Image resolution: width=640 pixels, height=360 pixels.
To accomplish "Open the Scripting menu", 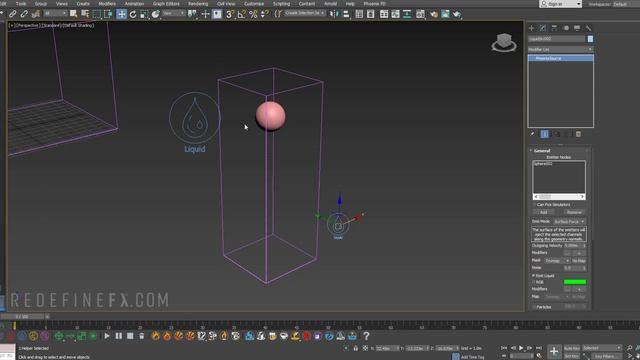I will coord(281,4).
